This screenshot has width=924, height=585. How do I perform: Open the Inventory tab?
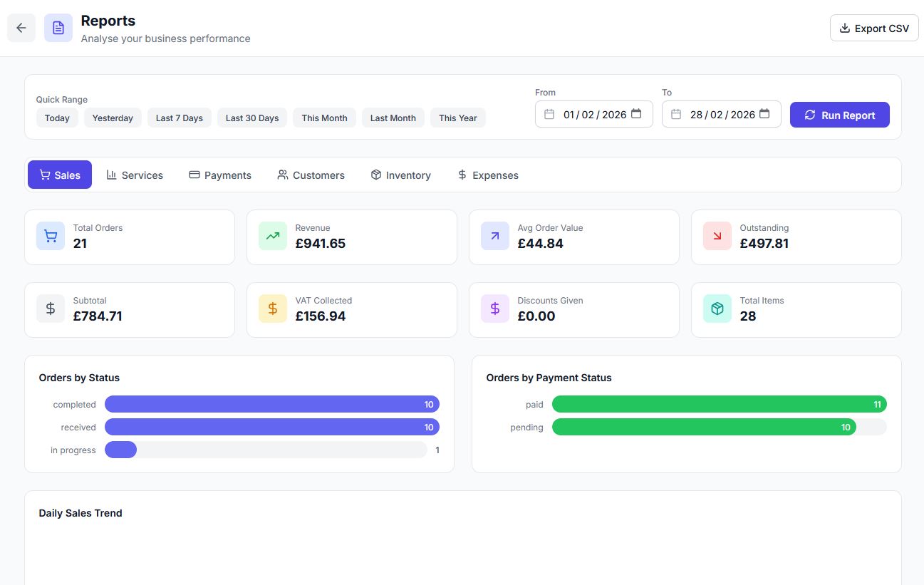coord(401,175)
